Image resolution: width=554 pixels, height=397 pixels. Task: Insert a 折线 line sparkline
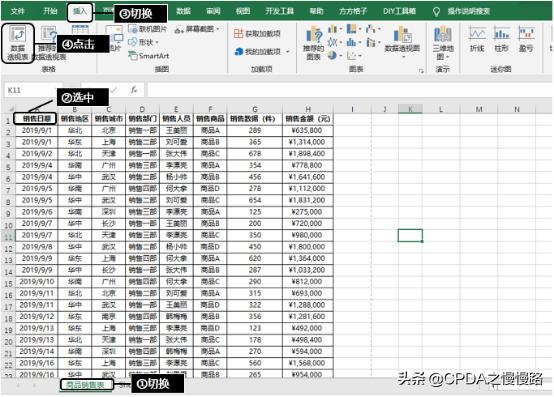[477, 39]
